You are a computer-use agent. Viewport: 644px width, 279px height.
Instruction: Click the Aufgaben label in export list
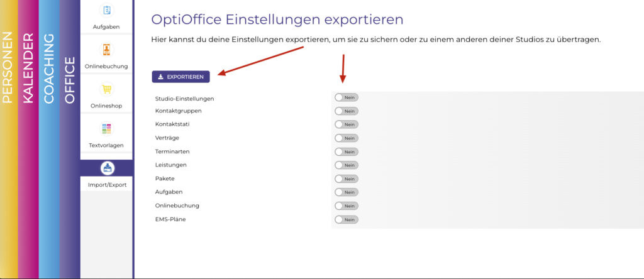click(x=169, y=192)
